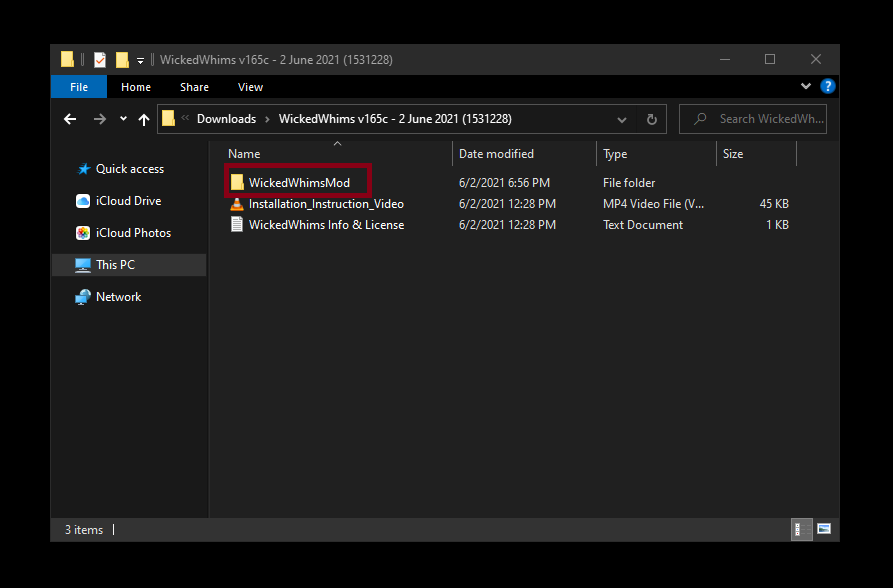This screenshot has width=893, height=588.
Task: Select iCloud Drive in navigation pane
Action: [128, 201]
